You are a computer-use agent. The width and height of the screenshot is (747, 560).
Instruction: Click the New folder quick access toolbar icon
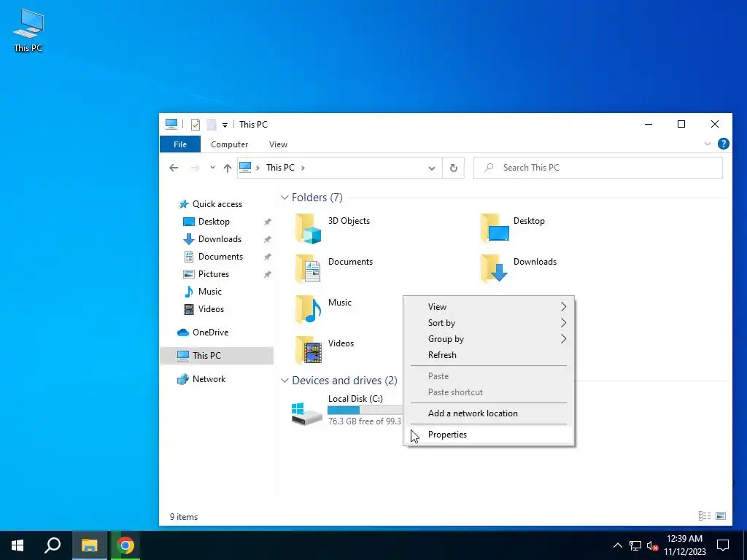(212, 124)
